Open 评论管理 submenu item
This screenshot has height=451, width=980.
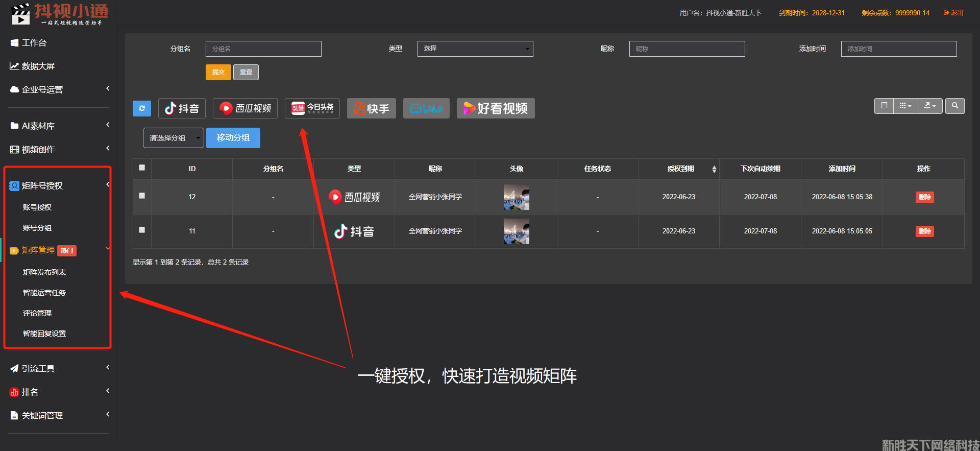[37, 313]
